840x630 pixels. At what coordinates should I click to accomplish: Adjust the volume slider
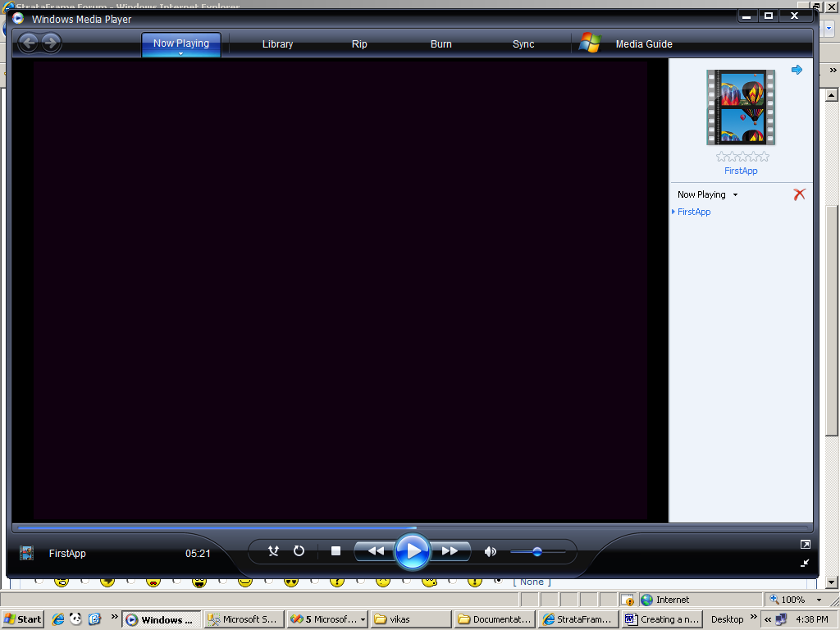(x=537, y=552)
